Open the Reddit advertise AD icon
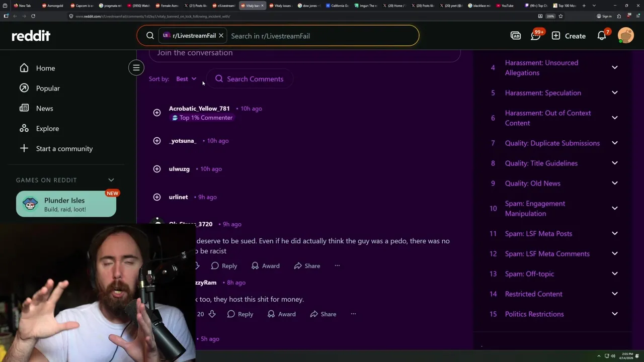 tap(516, 36)
